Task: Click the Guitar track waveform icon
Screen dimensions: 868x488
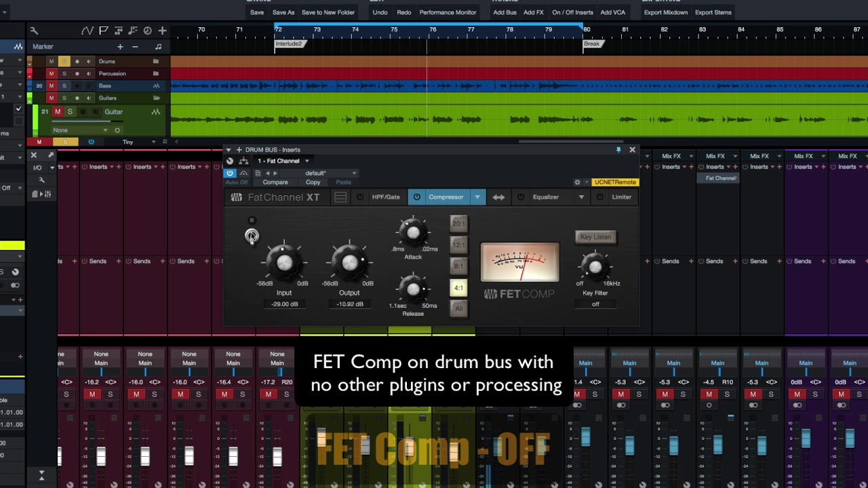Action: (156, 112)
